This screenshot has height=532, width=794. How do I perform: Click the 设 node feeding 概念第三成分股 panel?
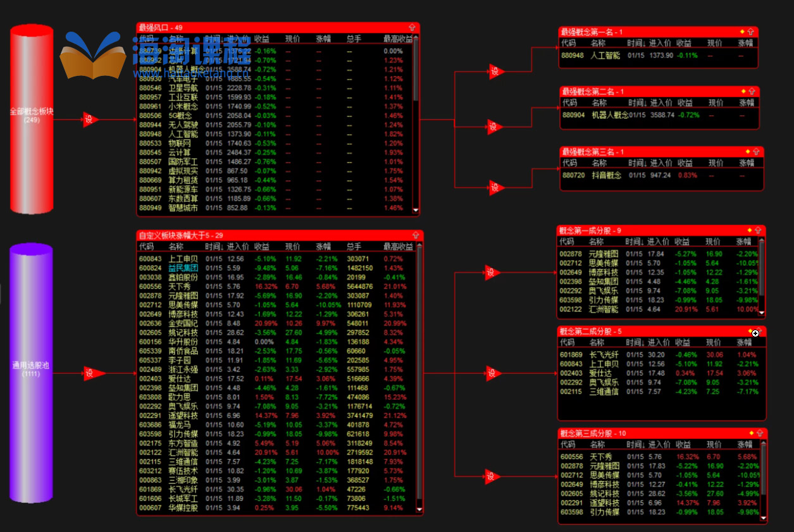[x=490, y=476]
